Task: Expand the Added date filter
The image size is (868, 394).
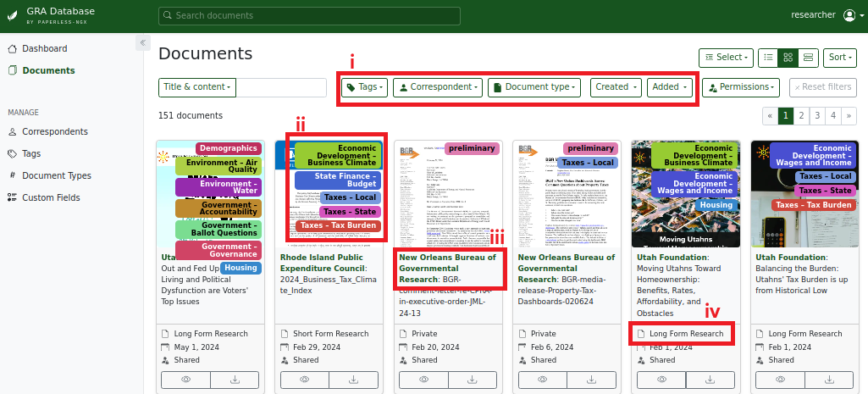Action: click(x=670, y=87)
